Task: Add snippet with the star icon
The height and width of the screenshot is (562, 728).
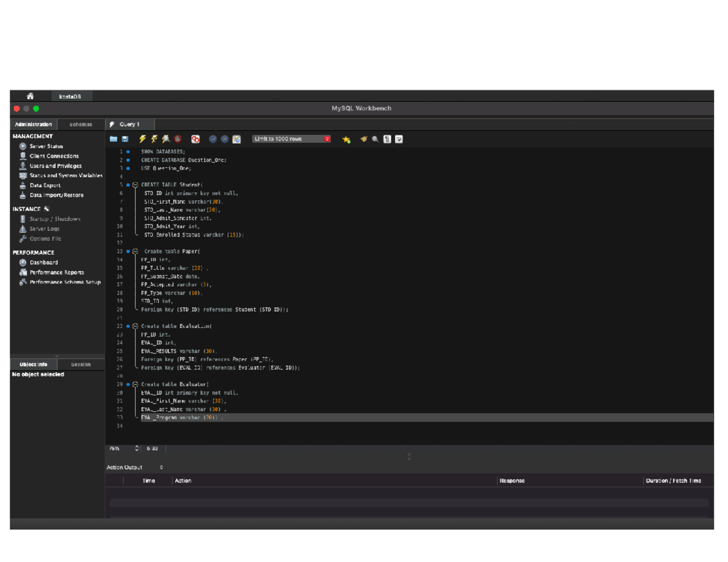Action: pos(346,139)
